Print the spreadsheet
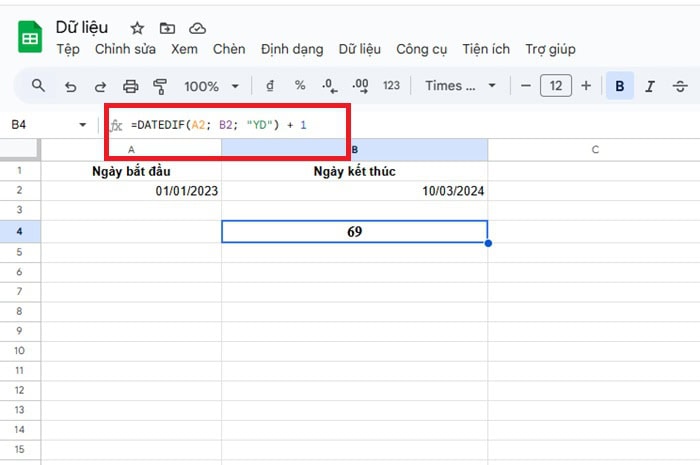Screen dimensions: 700x465 pyautogui.click(x=130, y=86)
